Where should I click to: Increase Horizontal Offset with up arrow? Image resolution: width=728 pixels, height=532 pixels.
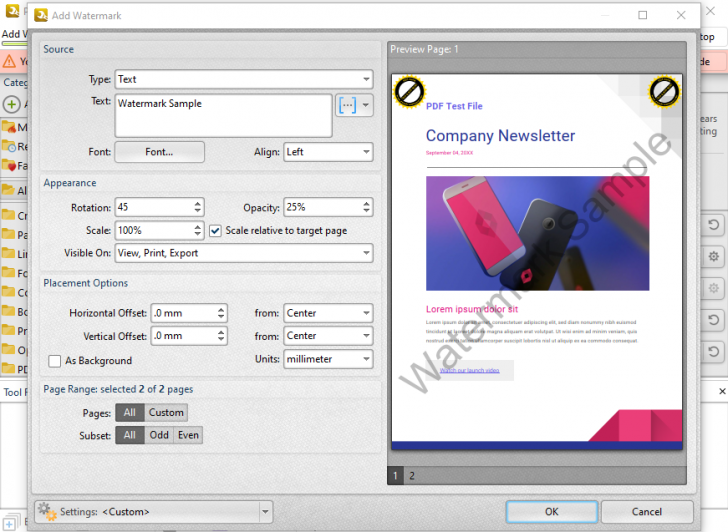(x=221, y=309)
